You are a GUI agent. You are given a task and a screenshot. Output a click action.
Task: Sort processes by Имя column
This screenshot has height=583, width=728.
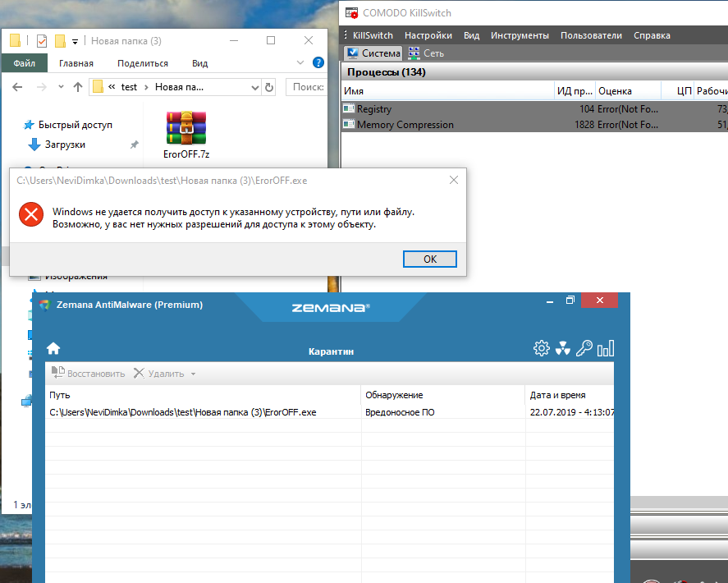(x=448, y=91)
